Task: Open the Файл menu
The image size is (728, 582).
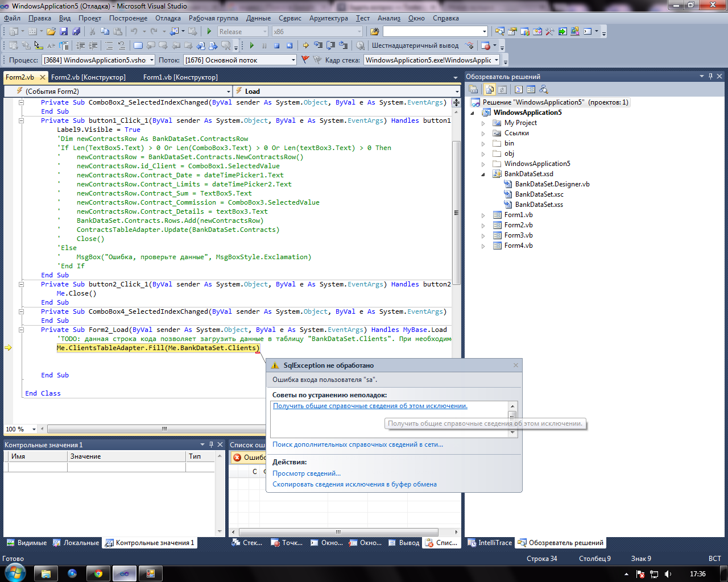Action: (x=12, y=18)
